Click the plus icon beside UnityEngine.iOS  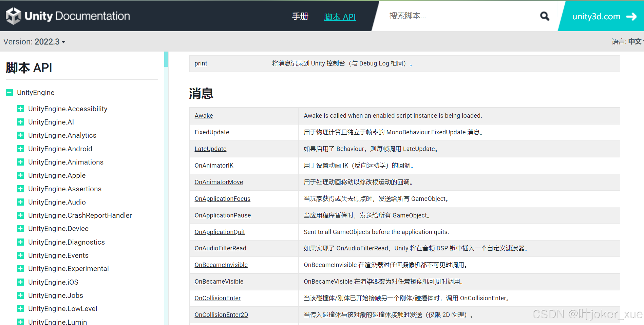tap(20, 282)
